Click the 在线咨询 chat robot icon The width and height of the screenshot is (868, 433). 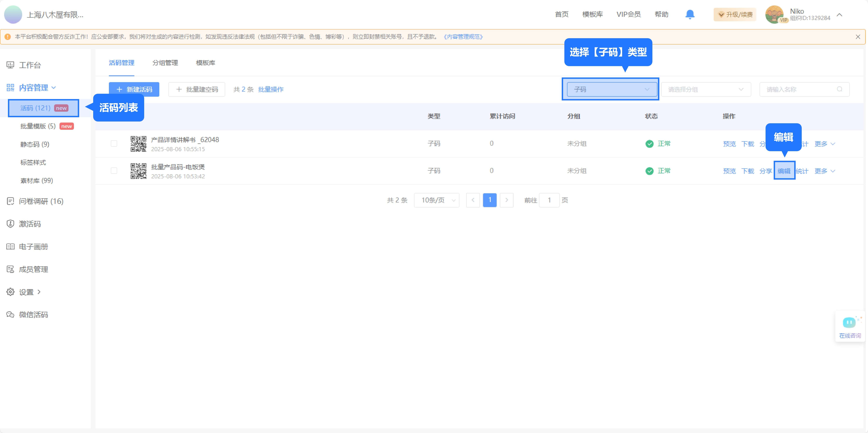tap(849, 323)
